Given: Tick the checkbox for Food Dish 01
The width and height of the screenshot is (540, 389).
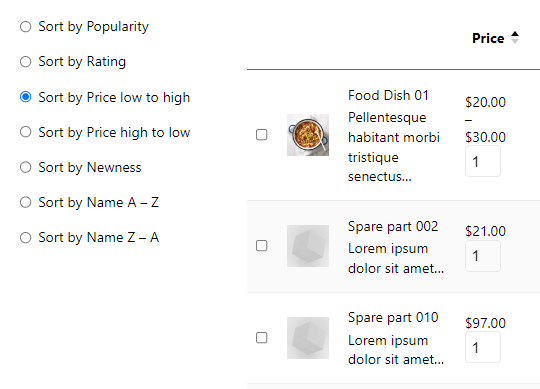Looking at the screenshot, I should pos(262,135).
